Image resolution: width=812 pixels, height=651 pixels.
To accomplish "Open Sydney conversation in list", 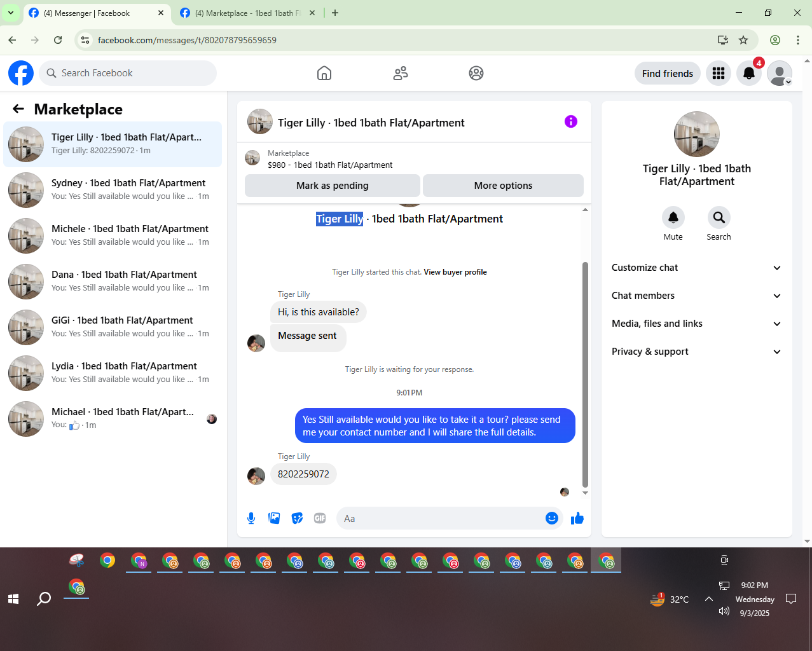I will coord(113,190).
